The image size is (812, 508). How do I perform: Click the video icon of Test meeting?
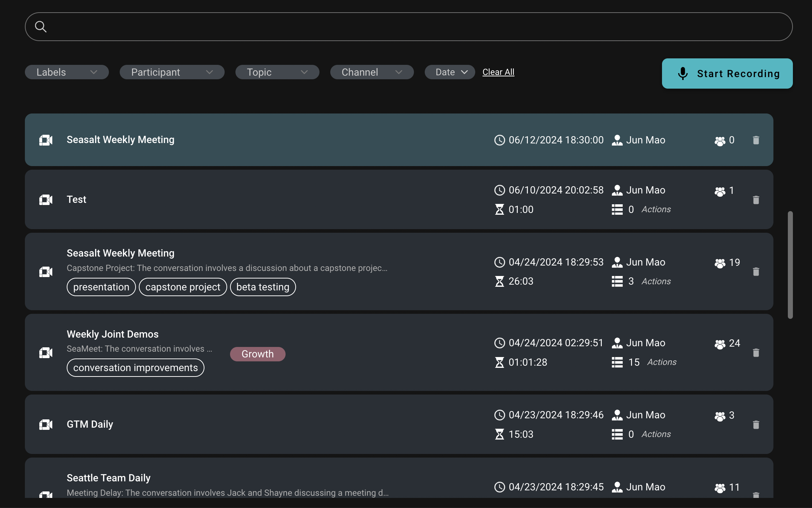click(x=46, y=200)
